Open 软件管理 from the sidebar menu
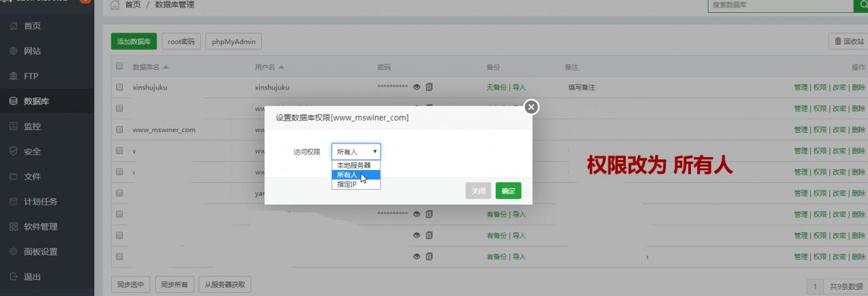Screen dimensions: 868x296 pos(40,227)
